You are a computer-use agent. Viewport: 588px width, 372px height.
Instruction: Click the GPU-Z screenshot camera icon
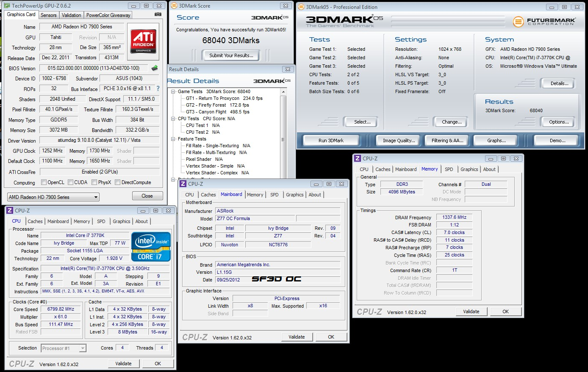(158, 14)
